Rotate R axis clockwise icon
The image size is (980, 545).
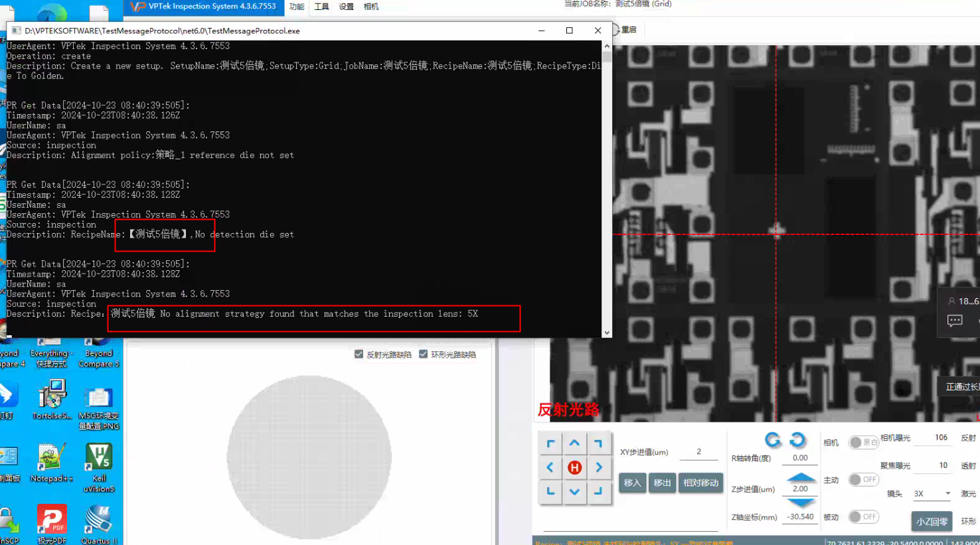(797, 439)
